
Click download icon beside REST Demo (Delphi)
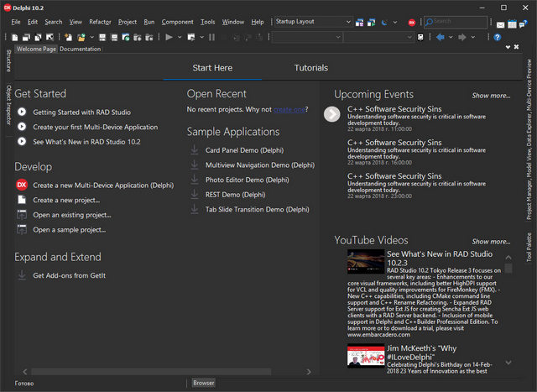click(195, 195)
